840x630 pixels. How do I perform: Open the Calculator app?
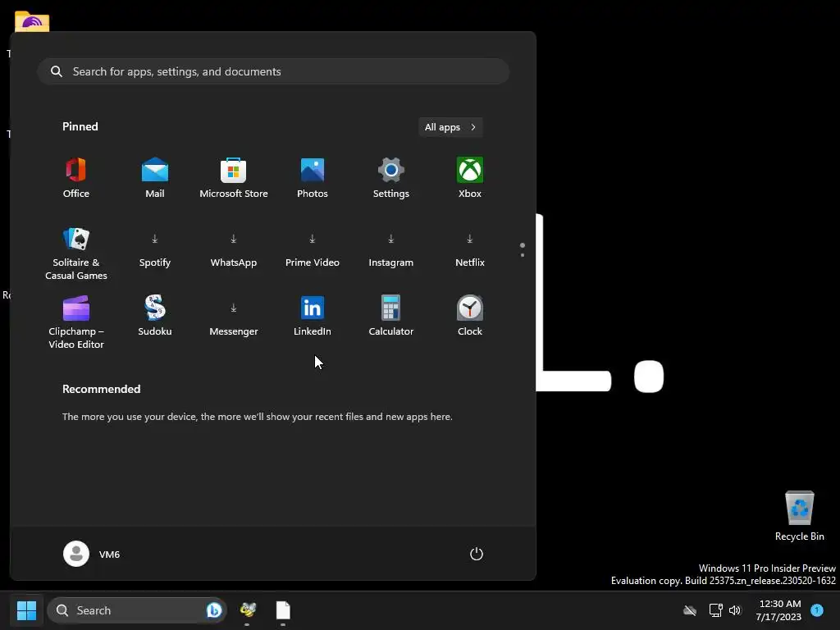(391, 316)
